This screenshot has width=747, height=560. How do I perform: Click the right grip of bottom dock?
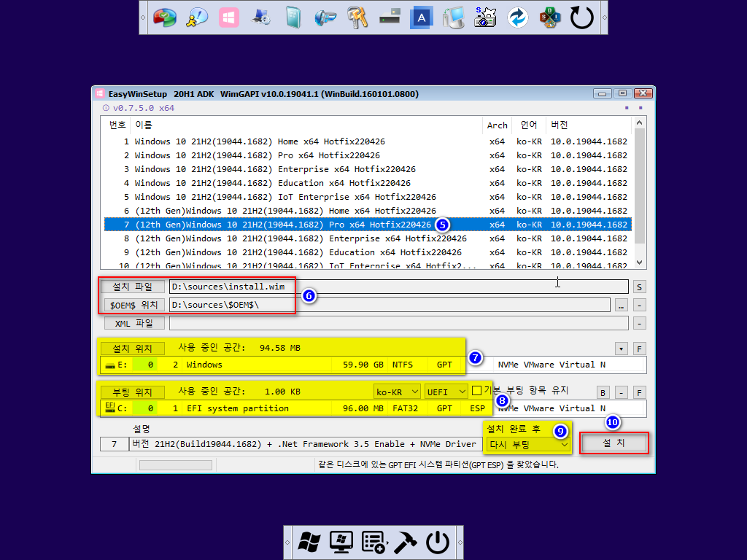[460, 542]
